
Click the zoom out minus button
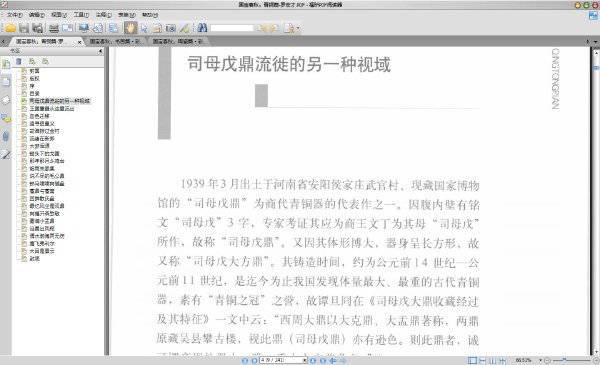(547, 360)
